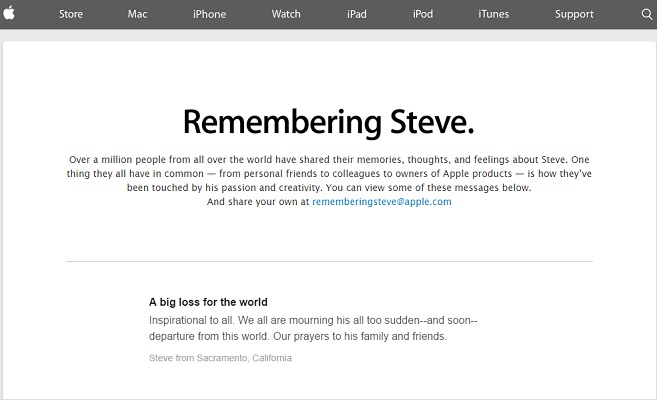Screen dimensions: 657x400
Task: Select the "A big loss for the world" title
Action: point(208,302)
